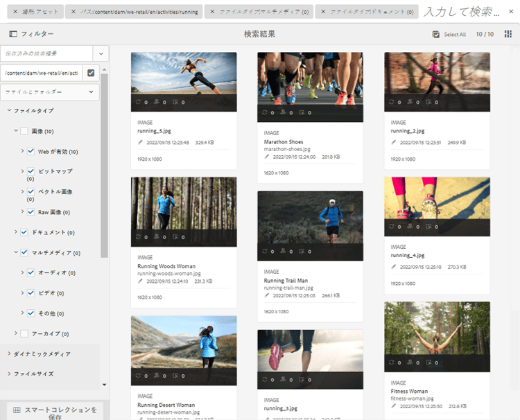This screenshot has height=420, width=520.
Task: Click the Fitness Woman stamp icon
Action: (x=410, y=362)
